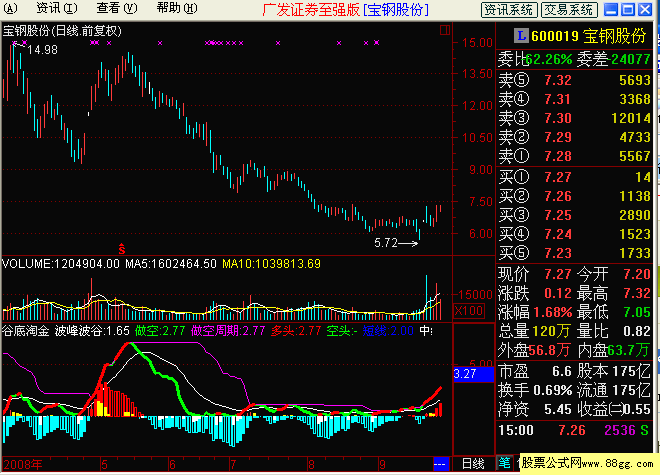Click the 波峰波谷:1.65 indicator value
Image resolution: width=660 pixels, height=475 pixels.
(92, 331)
